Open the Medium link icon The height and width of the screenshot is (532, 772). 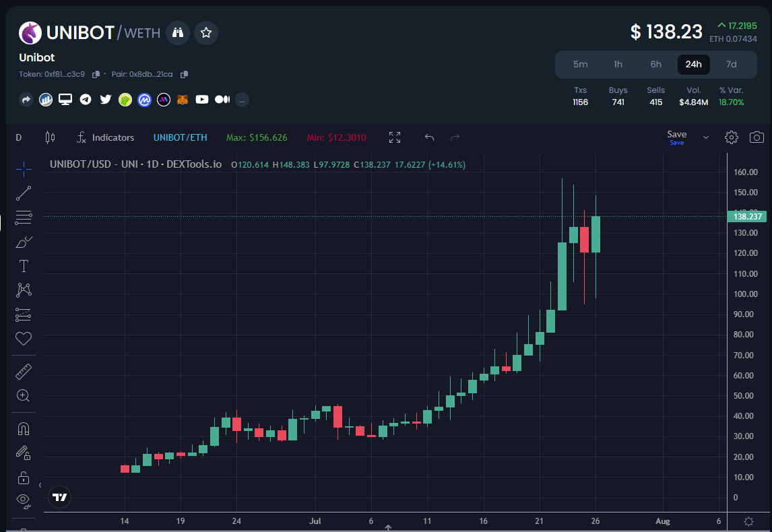tap(222, 100)
